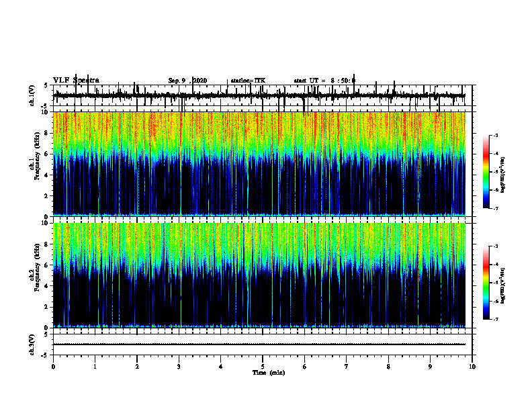Click the "Time (min)" x-axis label
The image size is (532, 411).
(x=269, y=373)
